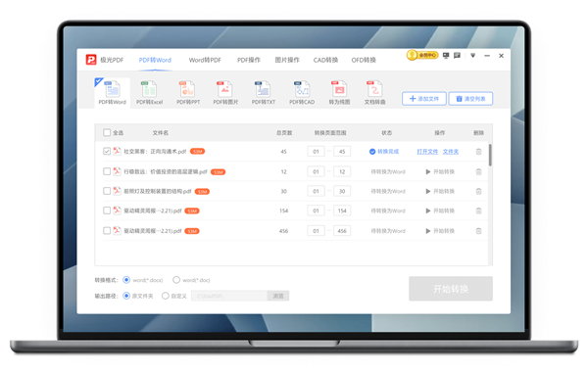Choose the PDF转TXT conversion icon

[264, 93]
